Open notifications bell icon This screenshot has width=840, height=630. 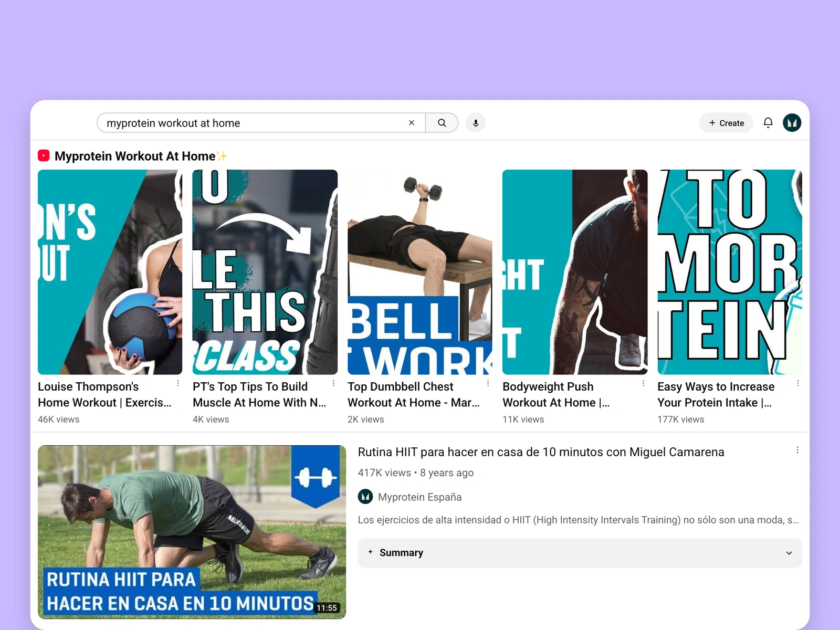[x=768, y=123]
